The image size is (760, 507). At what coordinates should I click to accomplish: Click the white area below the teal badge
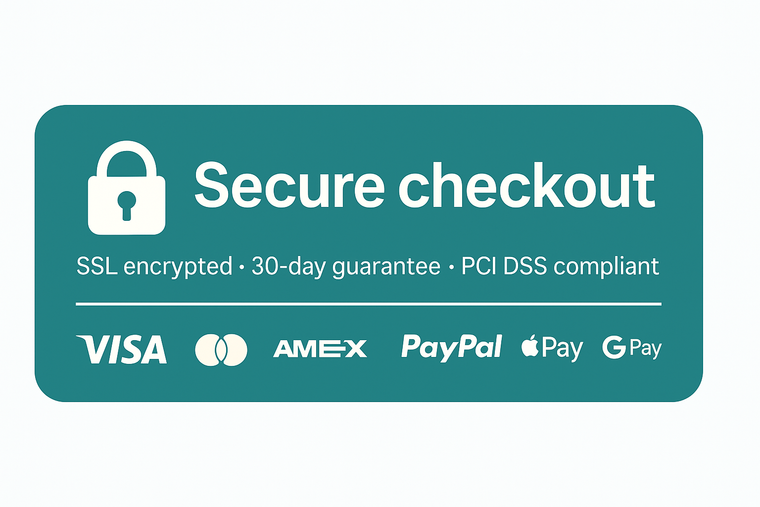[380, 455]
